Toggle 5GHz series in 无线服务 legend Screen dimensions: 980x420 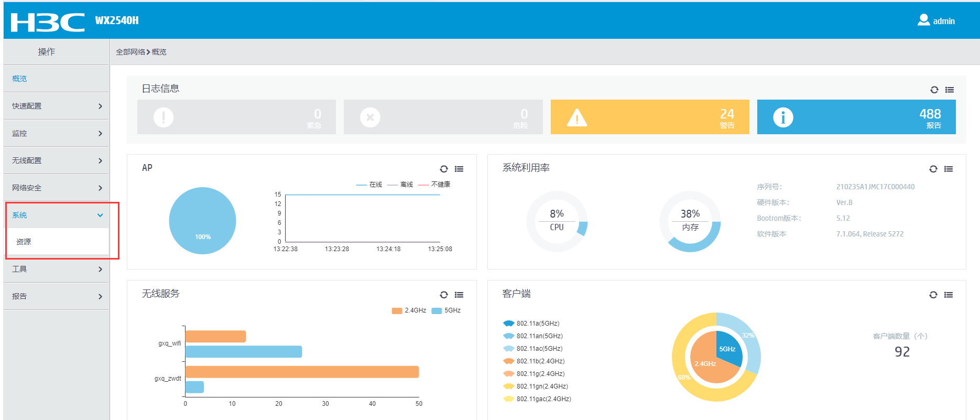tap(446, 310)
